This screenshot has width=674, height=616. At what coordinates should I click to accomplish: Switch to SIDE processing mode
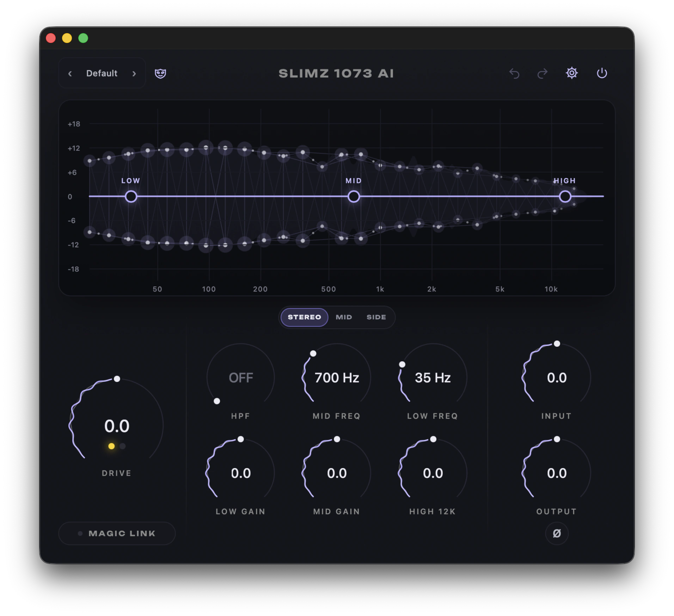pyautogui.click(x=376, y=317)
